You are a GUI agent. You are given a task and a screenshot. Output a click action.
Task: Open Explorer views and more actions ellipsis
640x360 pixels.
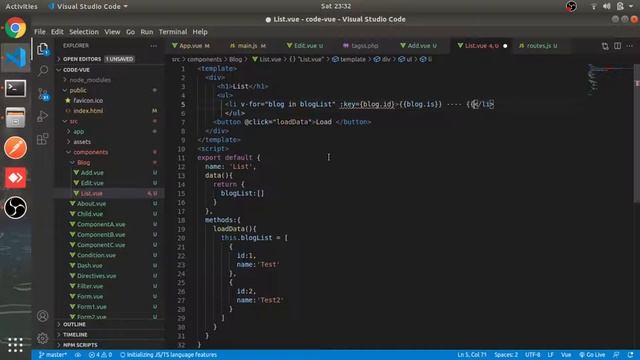click(153, 46)
